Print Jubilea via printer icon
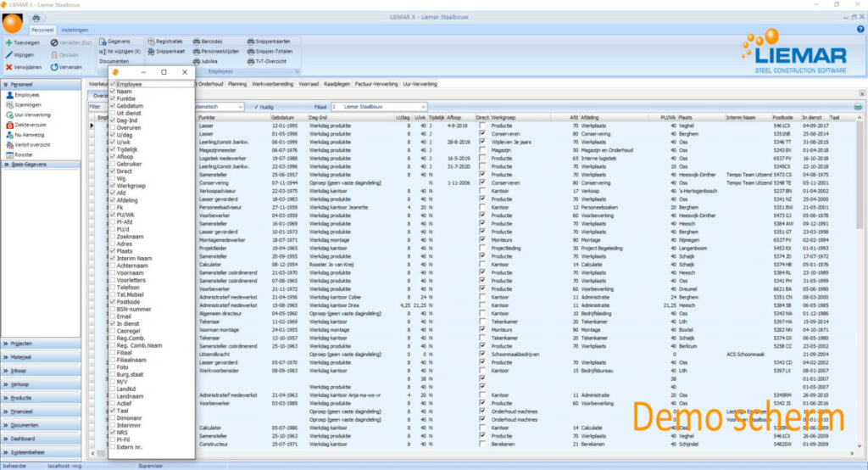 click(x=196, y=62)
